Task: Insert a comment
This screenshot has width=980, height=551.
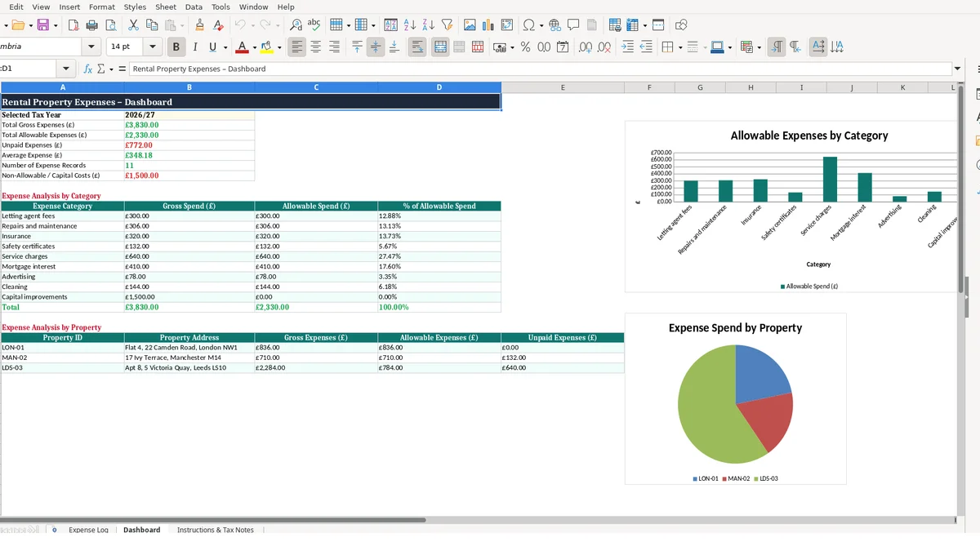Action: 574,25
